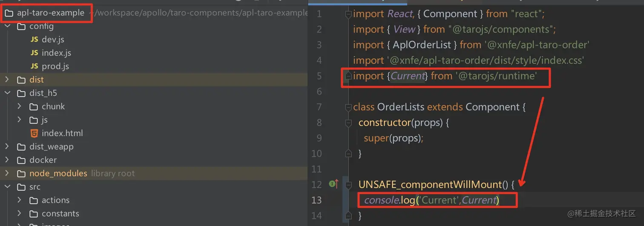Screen dimensions: 644x226
Task: Click the JS icon beside prod.js
Action: pyautogui.click(x=34, y=66)
